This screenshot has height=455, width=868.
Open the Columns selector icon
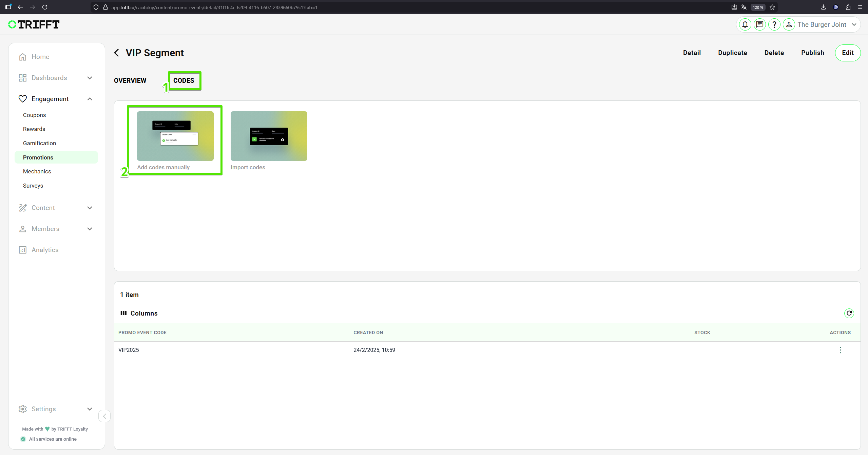click(124, 313)
